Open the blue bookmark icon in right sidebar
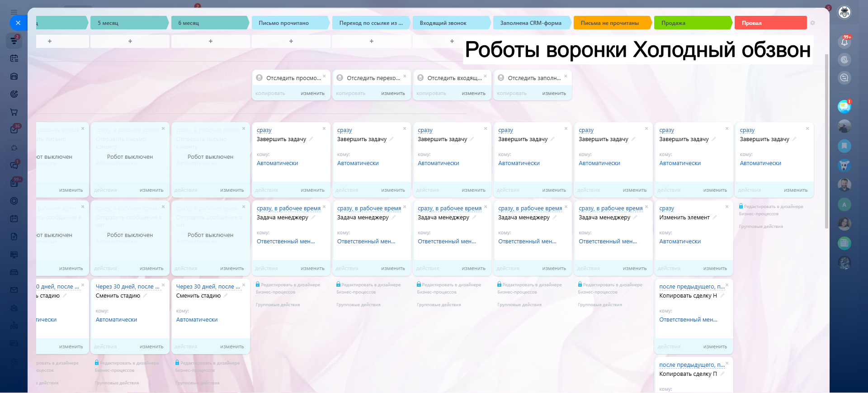Image resolution: width=868 pixels, height=393 pixels. coord(844,146)
